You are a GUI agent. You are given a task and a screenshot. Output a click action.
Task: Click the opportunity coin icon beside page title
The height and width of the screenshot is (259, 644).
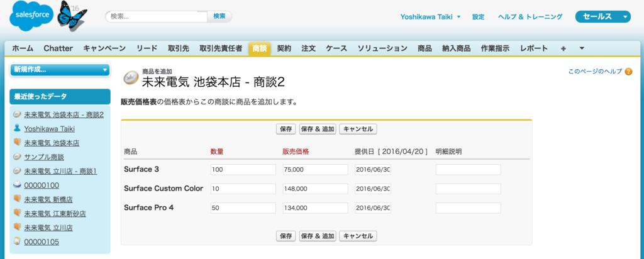(131, 78)
